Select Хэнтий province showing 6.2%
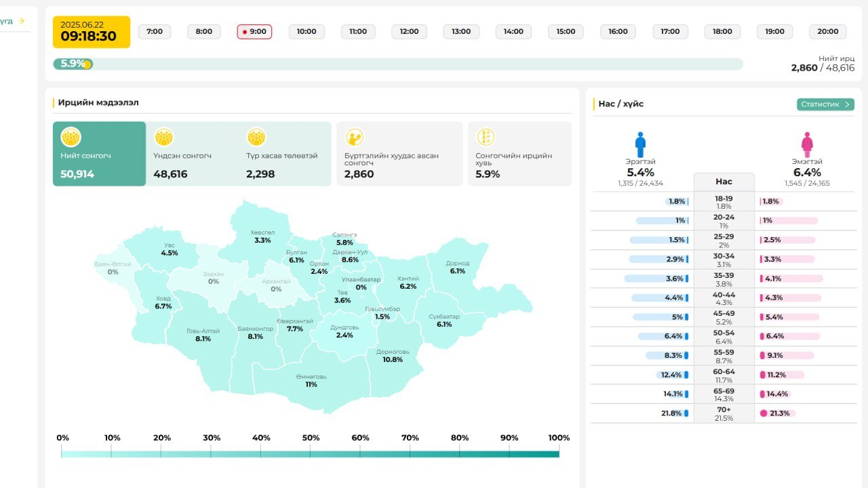The width and height of the screenshot is (868, 488). coord(408,283)
